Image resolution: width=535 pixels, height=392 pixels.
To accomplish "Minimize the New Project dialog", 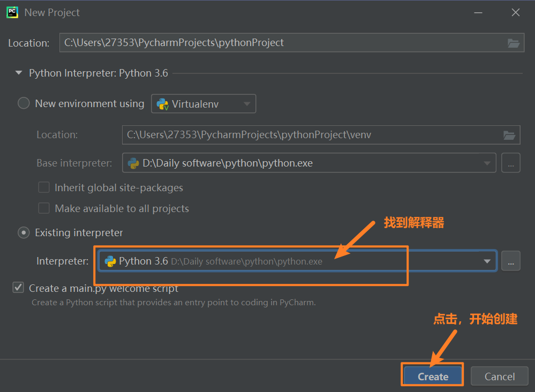I will click(478, 13).
